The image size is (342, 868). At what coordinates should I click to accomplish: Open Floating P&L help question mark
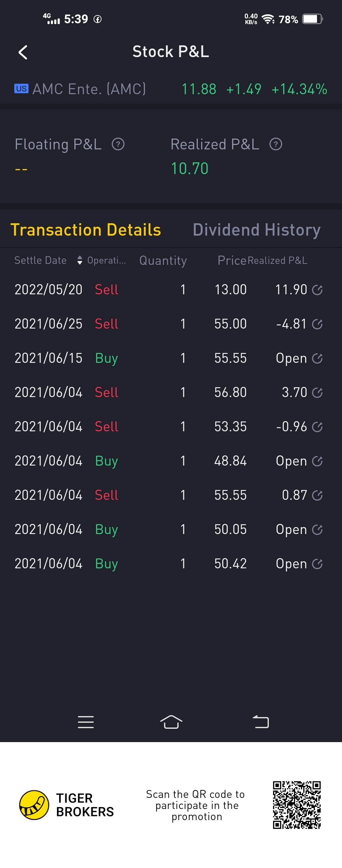point(118,144)
